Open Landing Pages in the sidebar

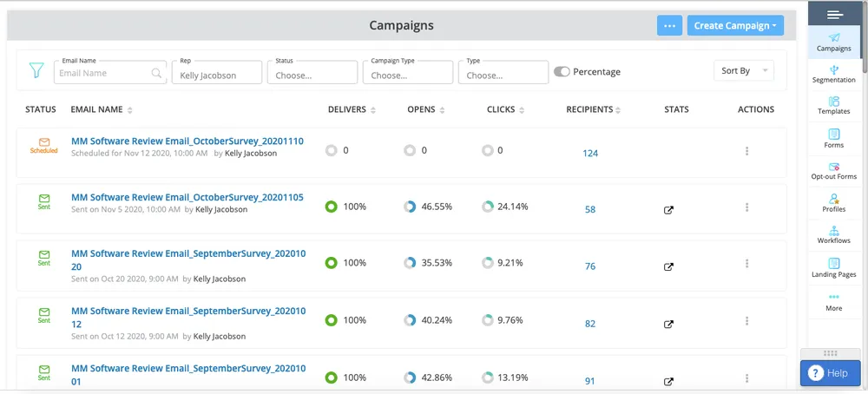pyautogui.click(x=833, y=268)
